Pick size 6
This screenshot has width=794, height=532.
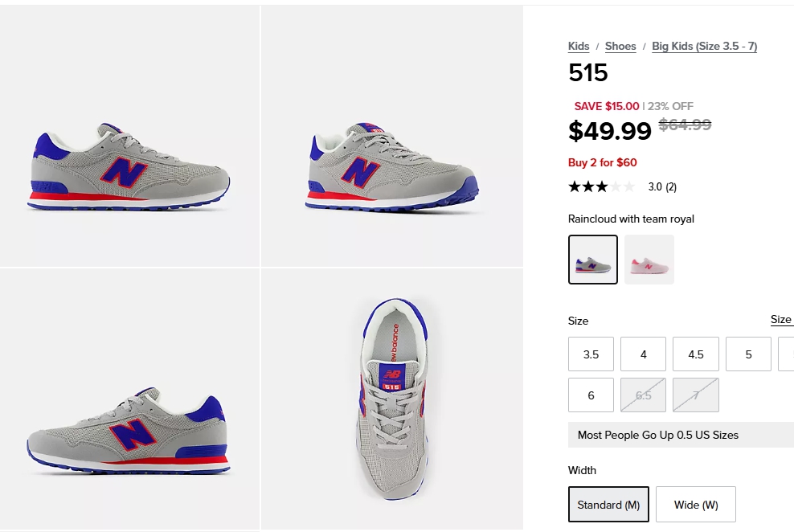(x=591, y=395)
